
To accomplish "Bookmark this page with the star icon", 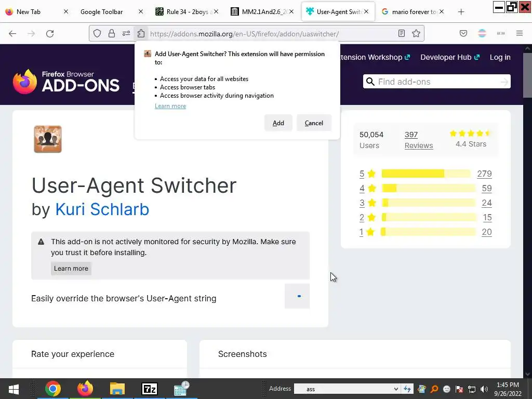I will tap(416, 33).
